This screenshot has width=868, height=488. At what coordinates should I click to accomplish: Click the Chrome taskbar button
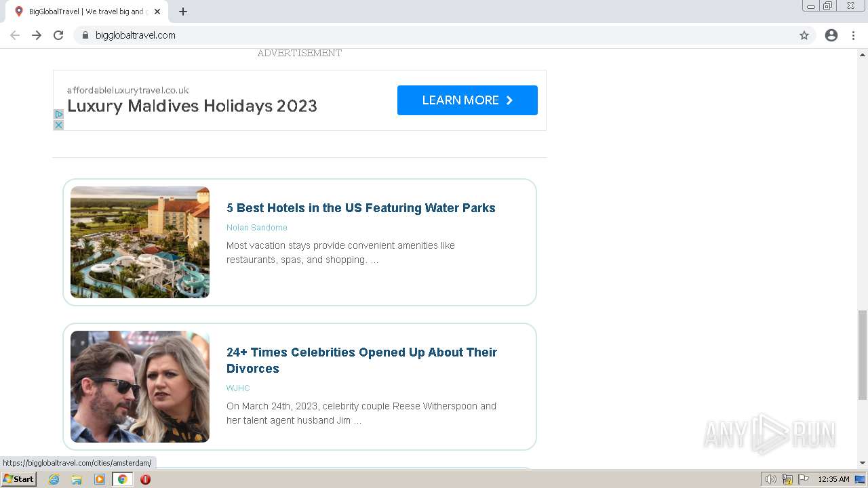pos(122,479)
